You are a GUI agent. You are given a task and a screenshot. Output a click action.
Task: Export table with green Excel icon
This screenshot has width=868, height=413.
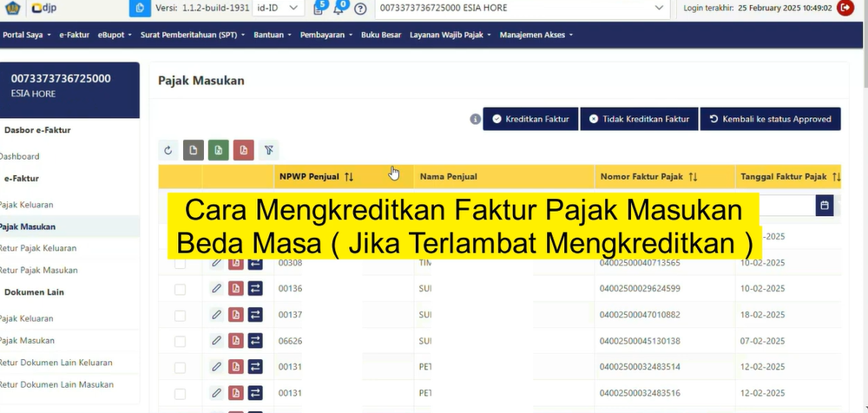point(219,150)
